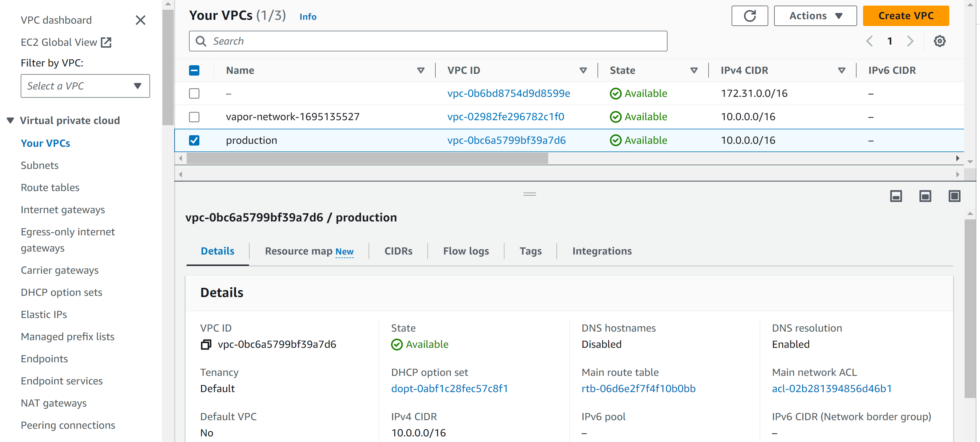Open the Select a VPC filter dropdown
980x442 pixels.
coord(85,86)
